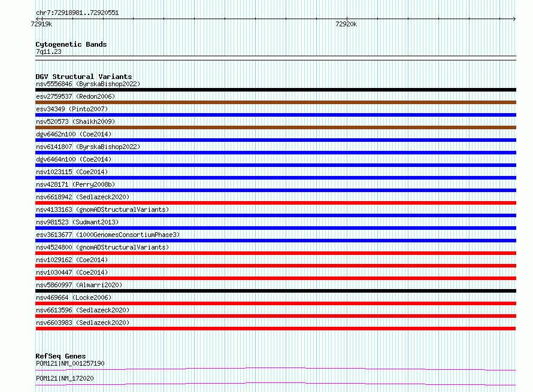Click the blue bar for nsv4133163
The width and height of the screenshot is (533, 392).
coord(275,215)
